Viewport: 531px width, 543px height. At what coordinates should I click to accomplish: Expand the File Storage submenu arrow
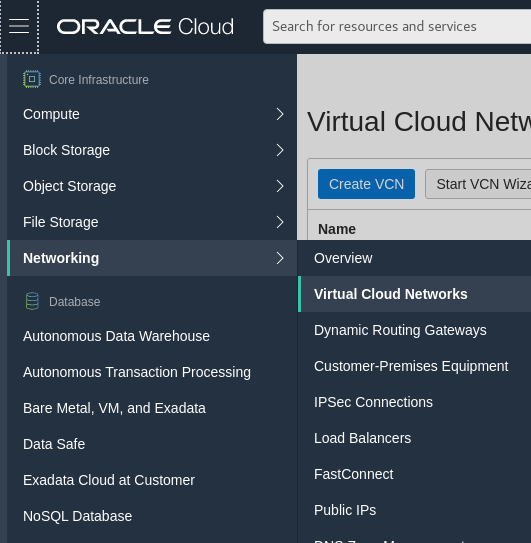click(x=280, y=222)
